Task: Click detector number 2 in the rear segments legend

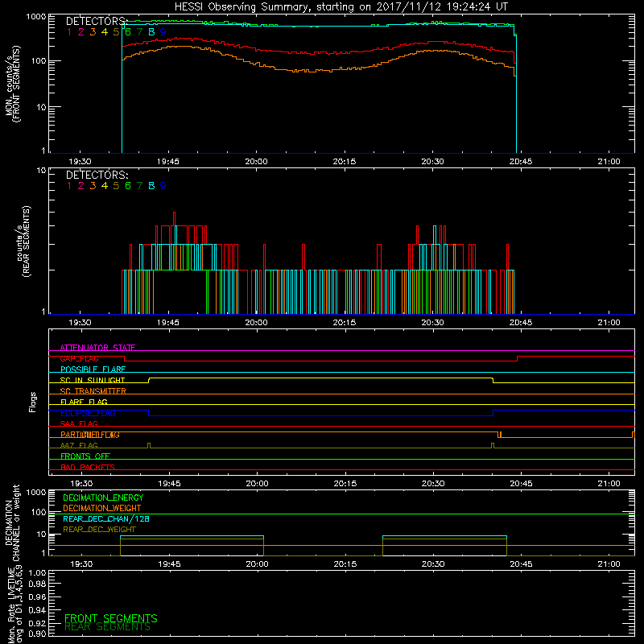Action: (81, 186)
